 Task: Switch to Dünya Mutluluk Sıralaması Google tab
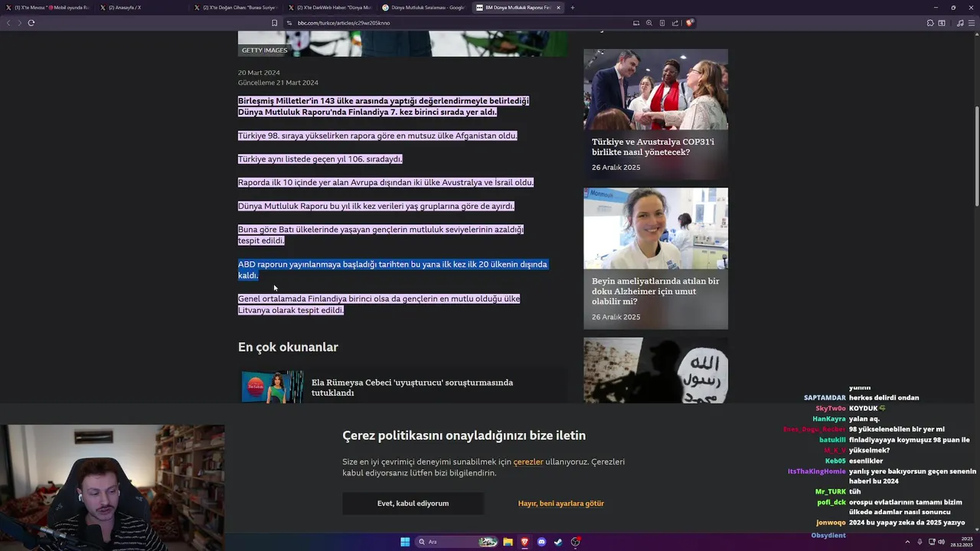tap(423, 8)
